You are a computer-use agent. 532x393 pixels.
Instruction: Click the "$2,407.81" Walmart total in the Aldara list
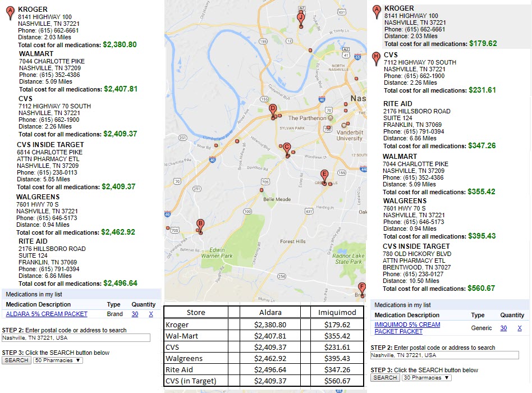click(121, 89)
